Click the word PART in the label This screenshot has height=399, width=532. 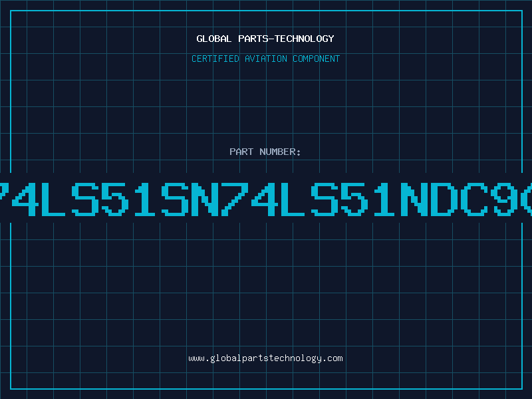[241, 152]
